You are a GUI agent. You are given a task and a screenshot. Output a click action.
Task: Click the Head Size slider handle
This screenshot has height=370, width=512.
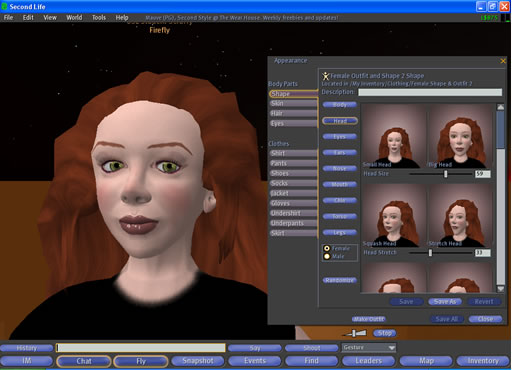446,174
